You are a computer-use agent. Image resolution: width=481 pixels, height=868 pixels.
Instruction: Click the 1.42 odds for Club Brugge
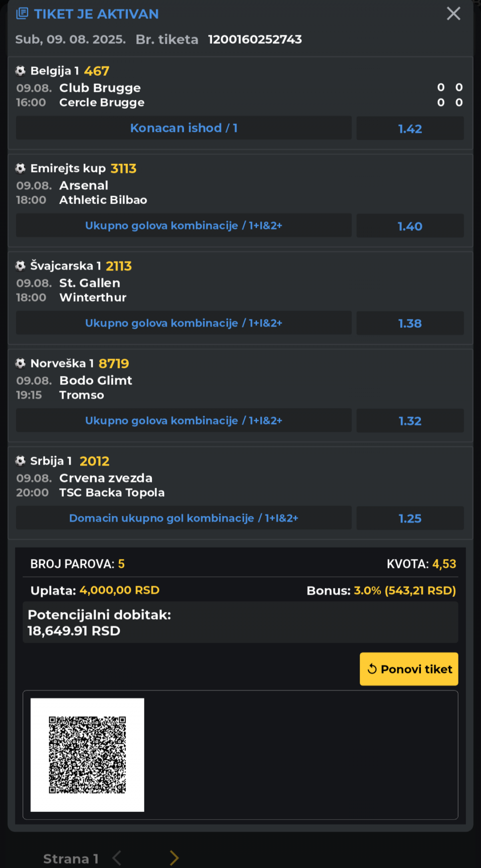tap(410, 128)
